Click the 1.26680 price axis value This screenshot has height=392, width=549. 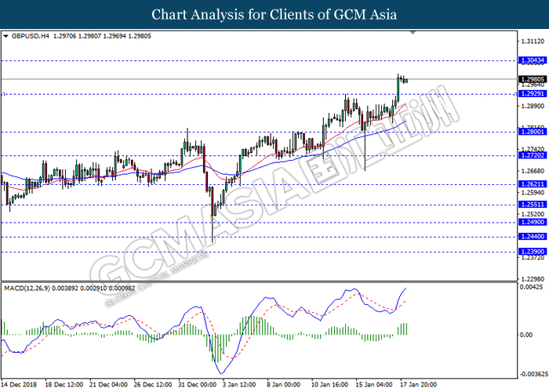[x=533, y=171]
